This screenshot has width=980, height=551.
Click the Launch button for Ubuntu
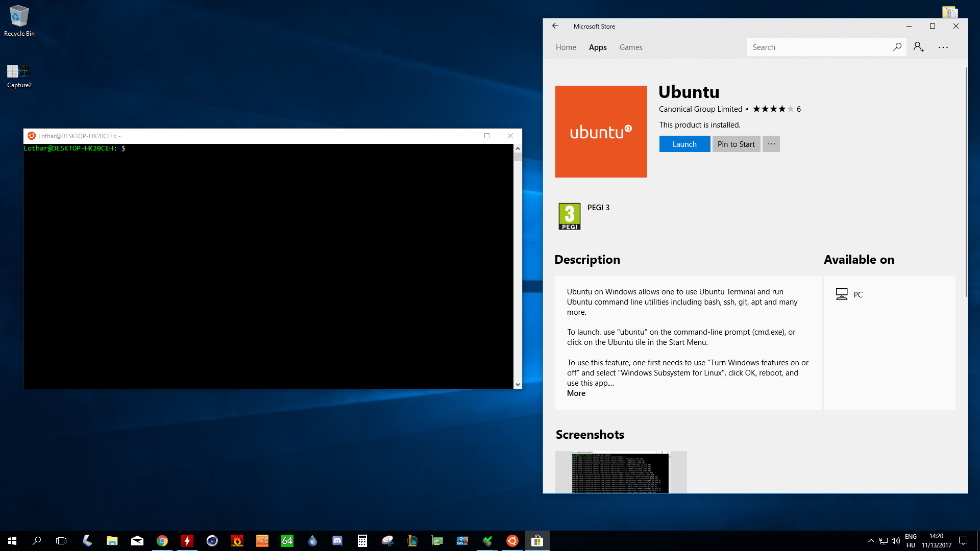pos(684,144)
